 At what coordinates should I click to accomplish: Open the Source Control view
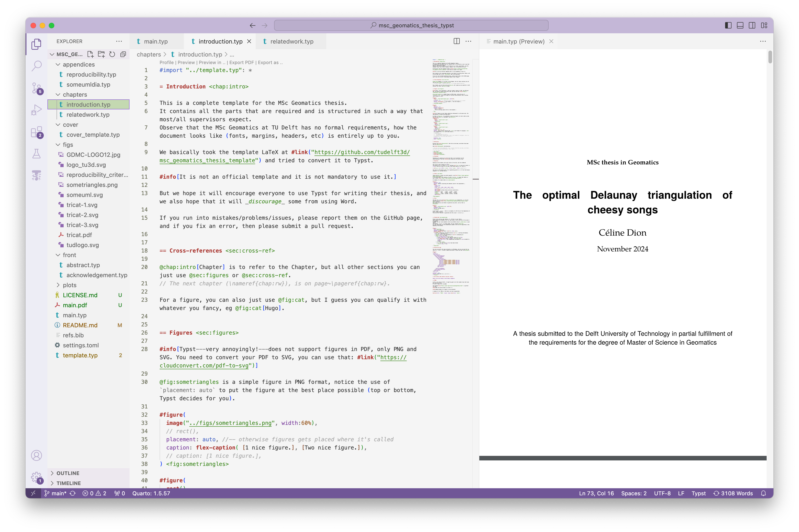(x=36, y=88)
